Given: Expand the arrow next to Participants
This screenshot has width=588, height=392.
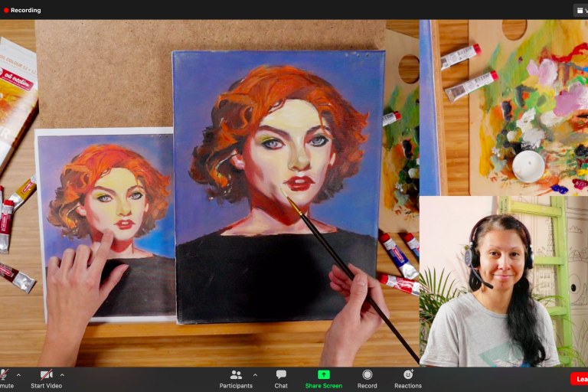Looking at the screenshot, I should point(255,375).
